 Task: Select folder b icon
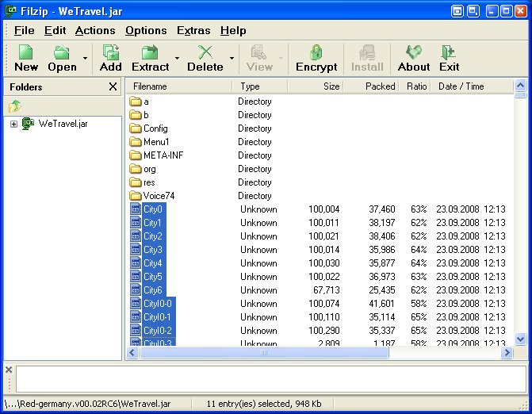click(x=136, y=115)
